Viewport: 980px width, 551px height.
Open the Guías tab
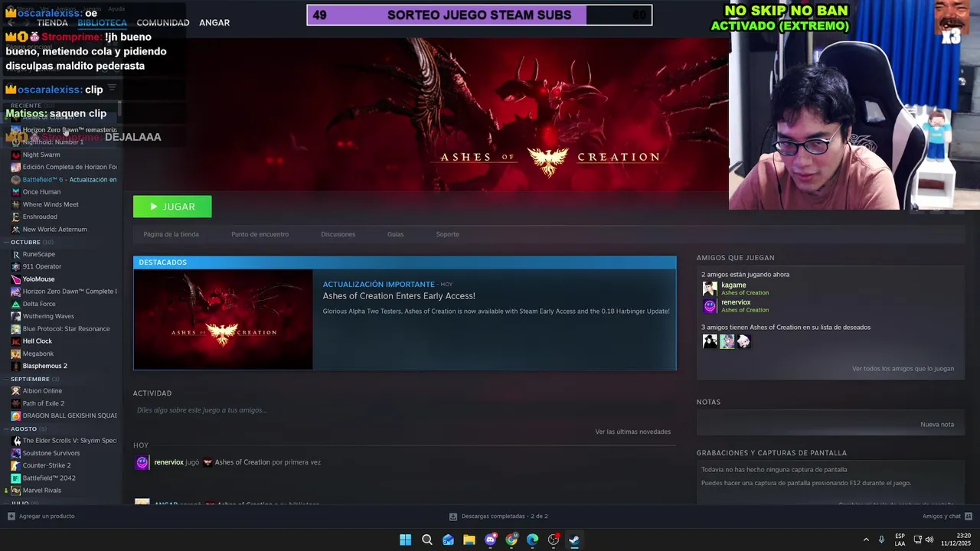pos(395,234)
